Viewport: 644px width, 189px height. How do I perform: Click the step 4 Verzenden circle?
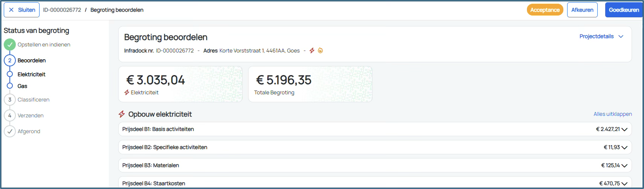10,115
